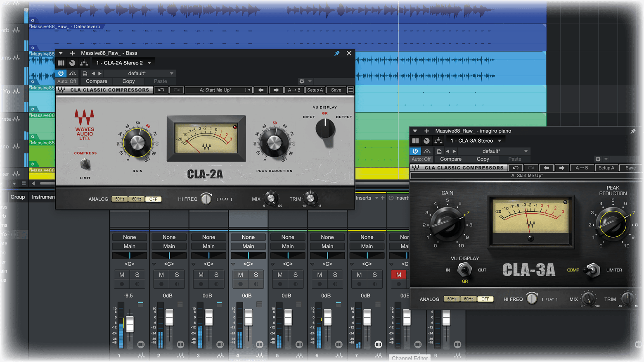Viewport: 644px width, 362px height.
Task: Select the 50Hz analog option in CLA-2A
Action: click(x=120, y=199)
